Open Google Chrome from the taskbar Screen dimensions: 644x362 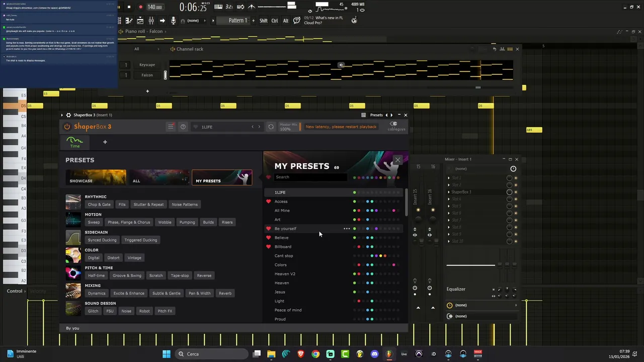315,354
